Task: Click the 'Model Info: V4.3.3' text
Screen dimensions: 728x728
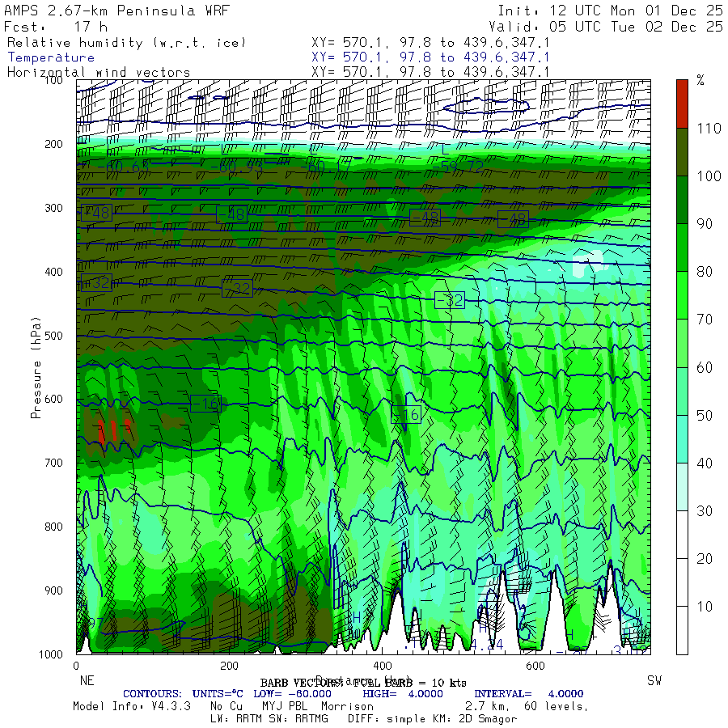Action: click(132, 706)
